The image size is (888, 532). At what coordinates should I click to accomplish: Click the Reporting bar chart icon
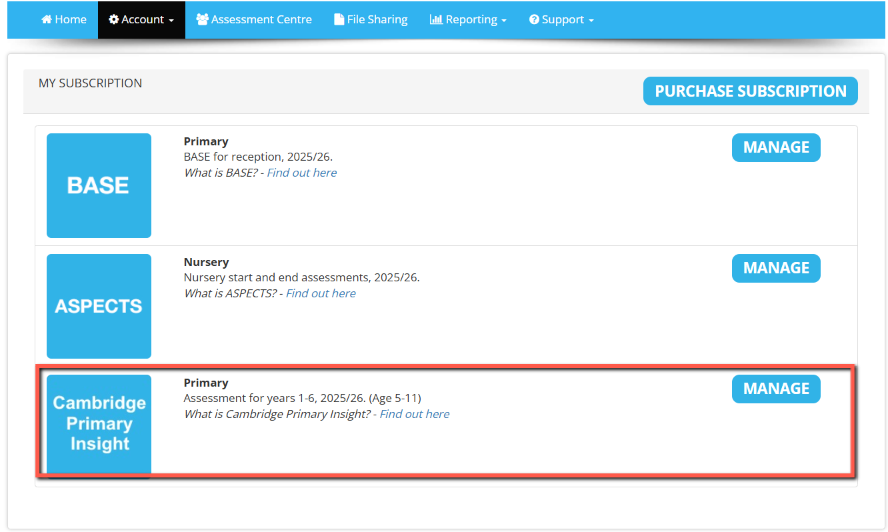436,20
